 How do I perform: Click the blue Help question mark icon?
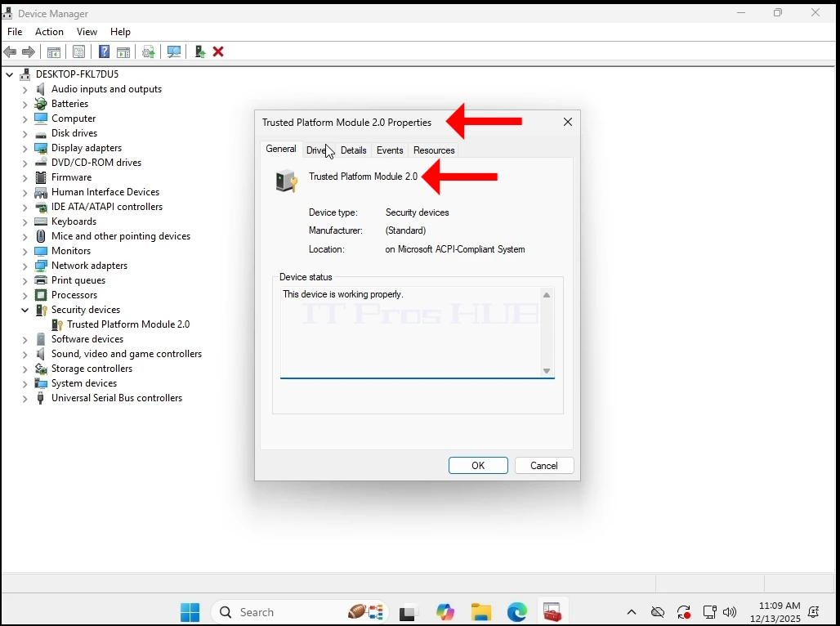[105, 51]
